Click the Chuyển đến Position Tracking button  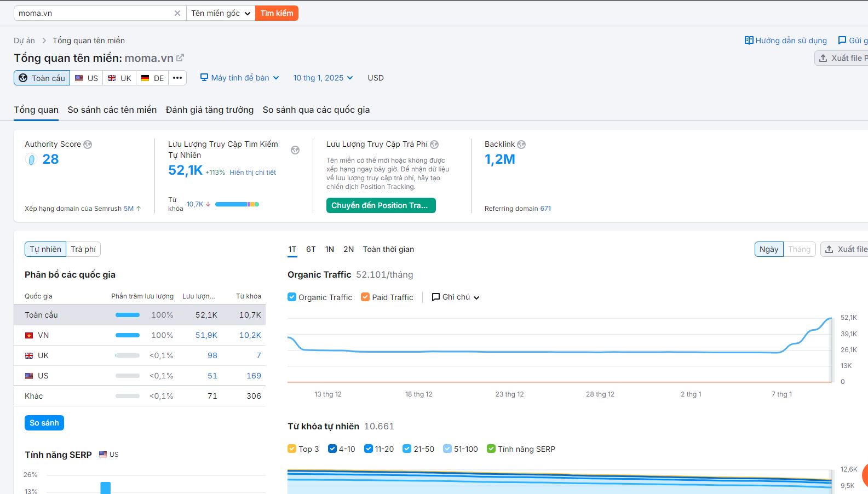(x=381, y=205)
